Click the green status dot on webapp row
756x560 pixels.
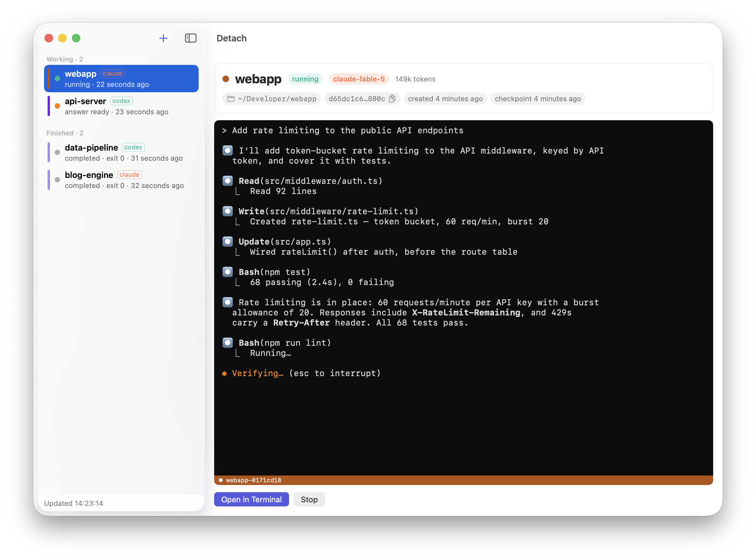(x=58, y=79)
